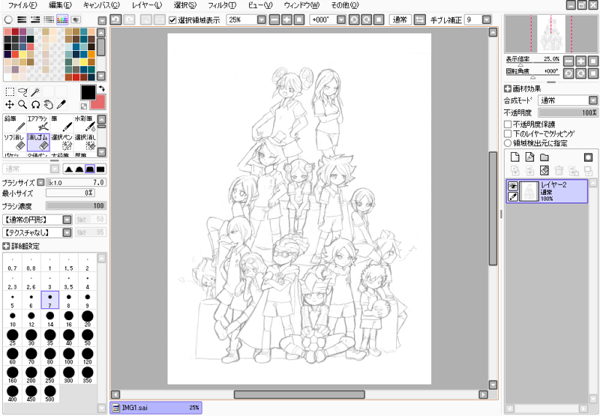Pick the 14 brush size preset
This screenshot has height=416, width=600.
pos(50,319)
